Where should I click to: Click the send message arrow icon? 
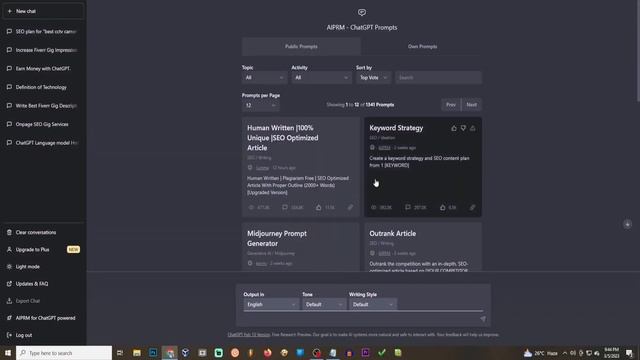point(483,319)
